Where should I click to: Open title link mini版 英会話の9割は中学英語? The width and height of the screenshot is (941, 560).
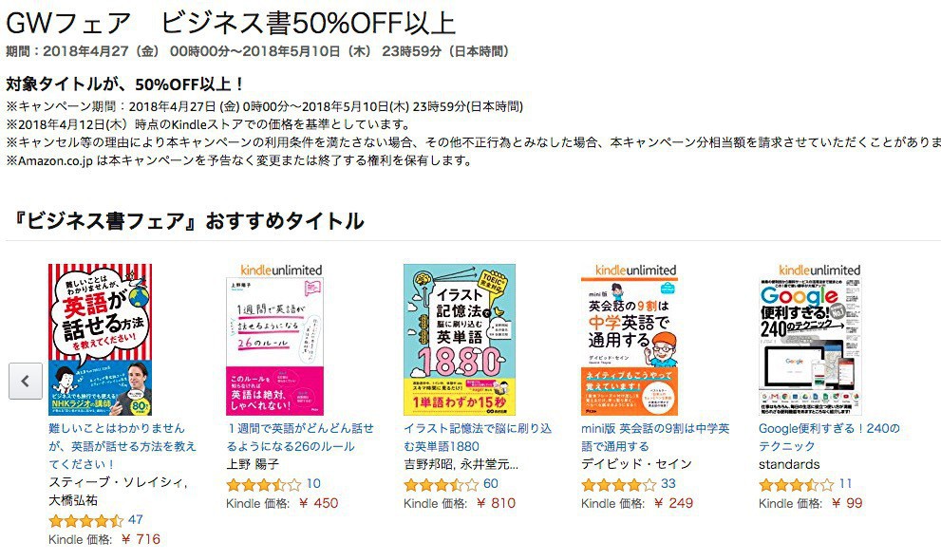point(655,438)
